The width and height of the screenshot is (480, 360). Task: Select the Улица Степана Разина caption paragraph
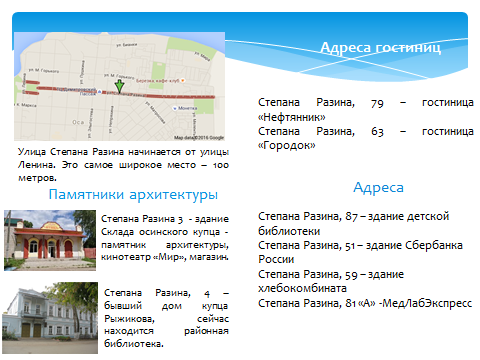click(x=123, y=165)
